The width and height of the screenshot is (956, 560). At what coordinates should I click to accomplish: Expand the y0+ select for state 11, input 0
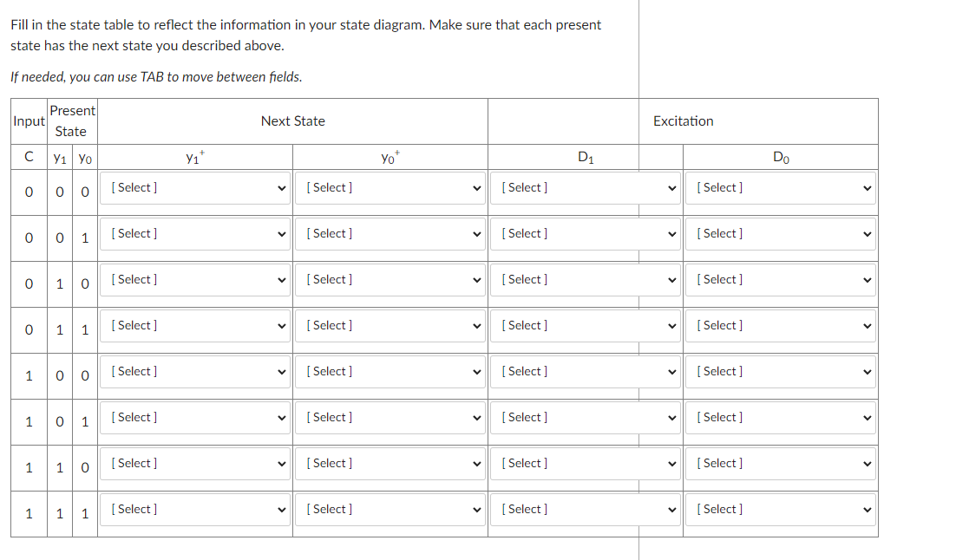coord(390,325)
